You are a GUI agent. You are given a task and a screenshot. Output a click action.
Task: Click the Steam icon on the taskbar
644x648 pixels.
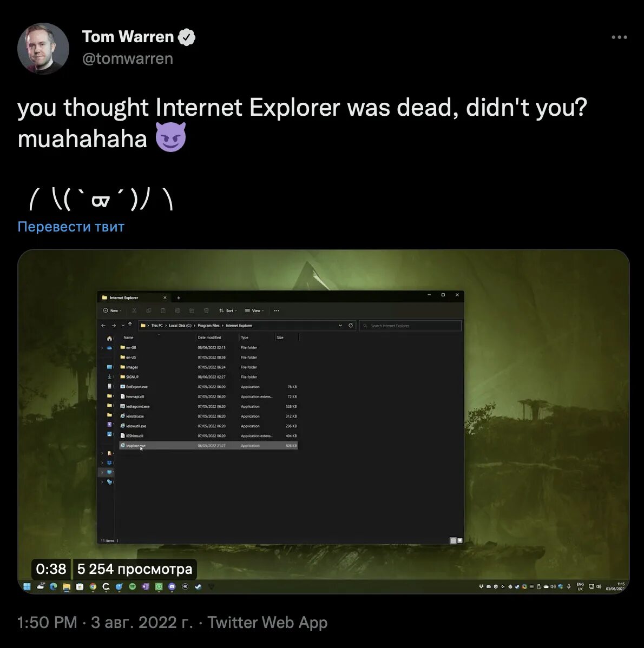click(x=198, y=586)
